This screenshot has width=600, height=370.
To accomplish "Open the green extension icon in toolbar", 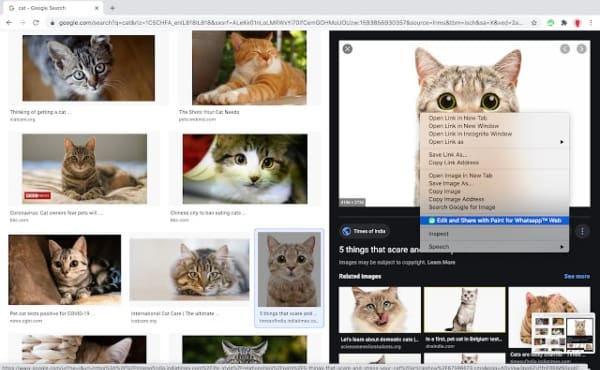I will [x=551, y=23].
